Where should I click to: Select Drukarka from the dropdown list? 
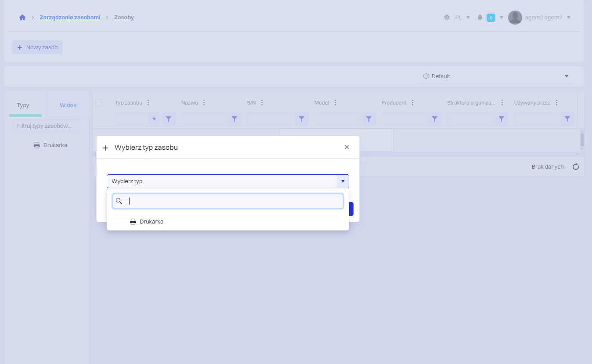[152, 222]
